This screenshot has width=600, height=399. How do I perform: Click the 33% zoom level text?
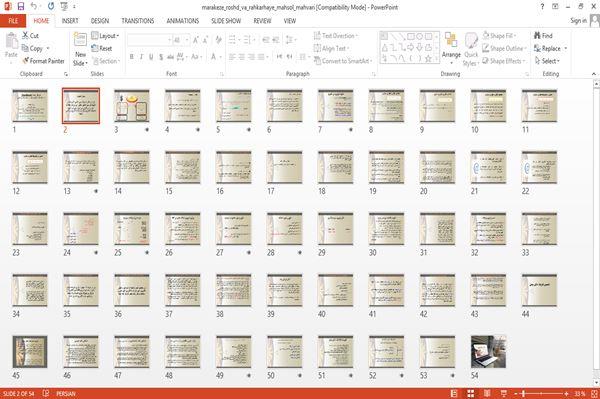pyautogui.click(x=580, y=393)
